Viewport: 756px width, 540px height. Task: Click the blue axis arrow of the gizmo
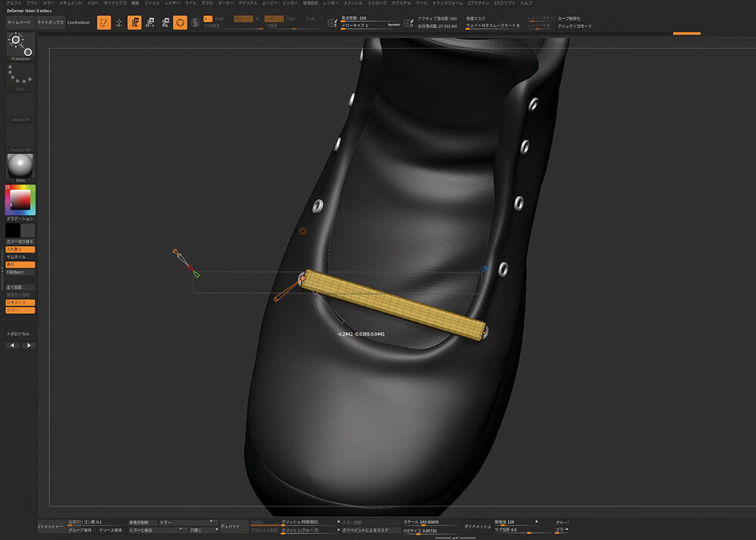pos(485,268)
